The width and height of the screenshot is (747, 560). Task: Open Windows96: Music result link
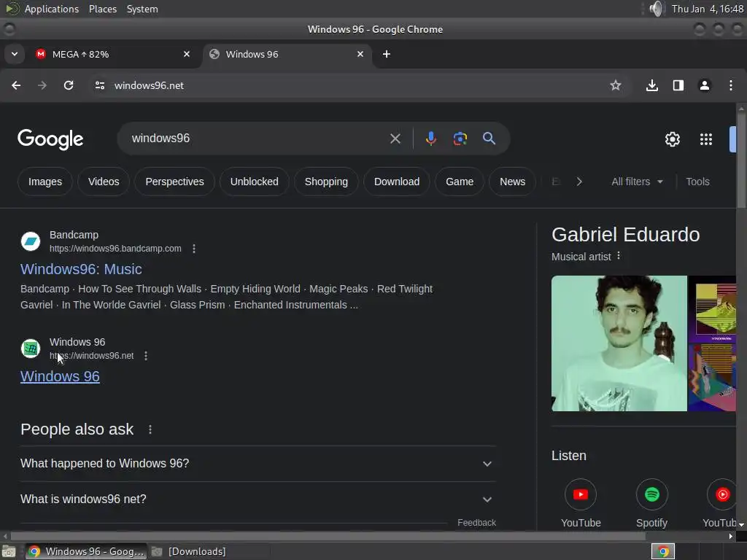click(81, 269)
